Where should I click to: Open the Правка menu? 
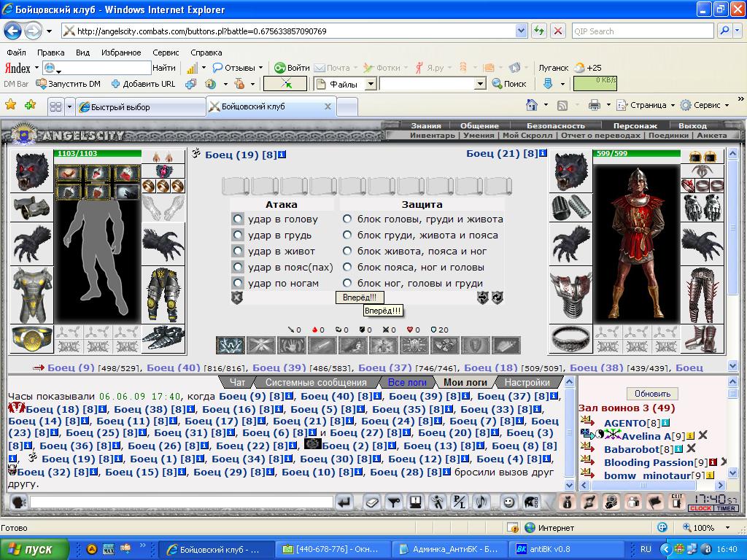[x=50, y=52]
